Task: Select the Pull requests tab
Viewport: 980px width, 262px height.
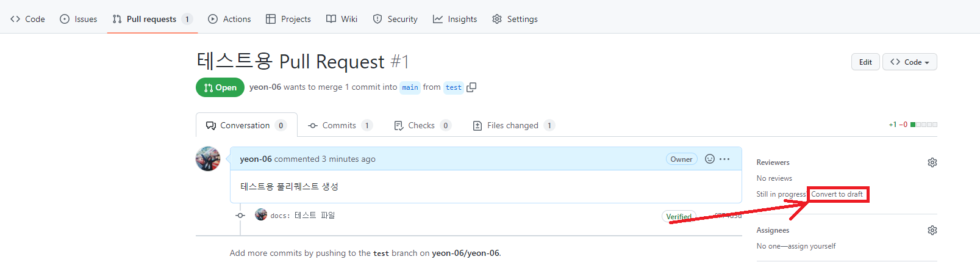Action: tap(152, 19)
